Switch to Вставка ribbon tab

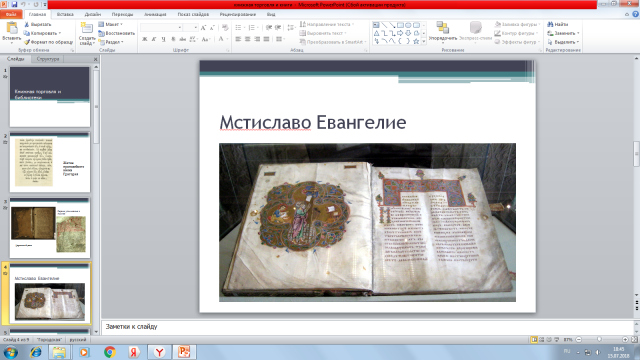pyautogui.click(x=65, y=14)
